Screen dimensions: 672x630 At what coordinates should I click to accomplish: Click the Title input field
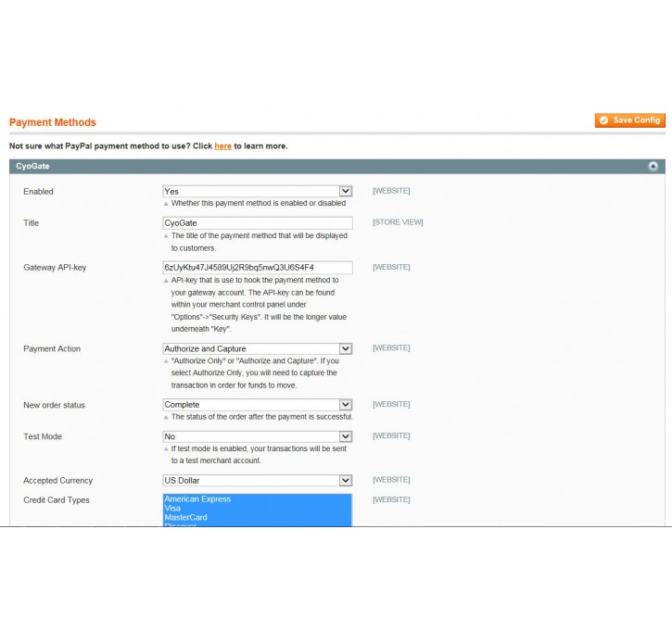click(x=257, y=222)
